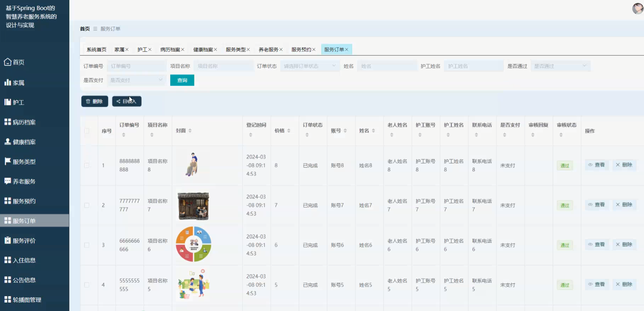Toggle the select-all checkbox in table header
Screen dimensions: 644x311
pyautogui.click(x=88, y=131)
